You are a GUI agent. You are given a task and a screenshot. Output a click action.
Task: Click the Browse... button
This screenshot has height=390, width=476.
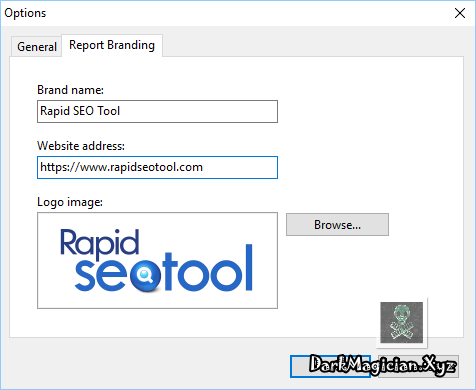(337, 225)
